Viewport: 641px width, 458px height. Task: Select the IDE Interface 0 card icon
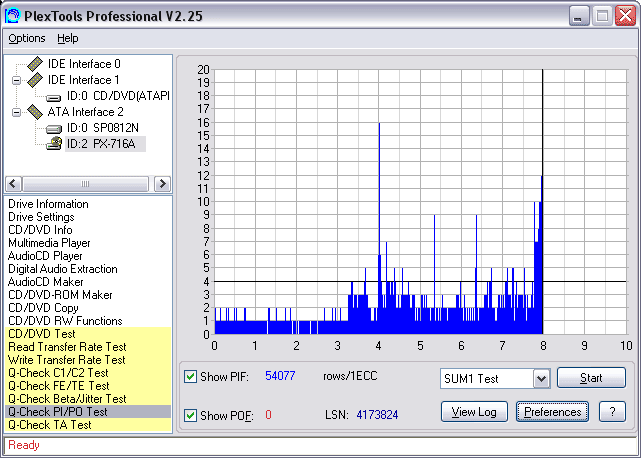35,64
